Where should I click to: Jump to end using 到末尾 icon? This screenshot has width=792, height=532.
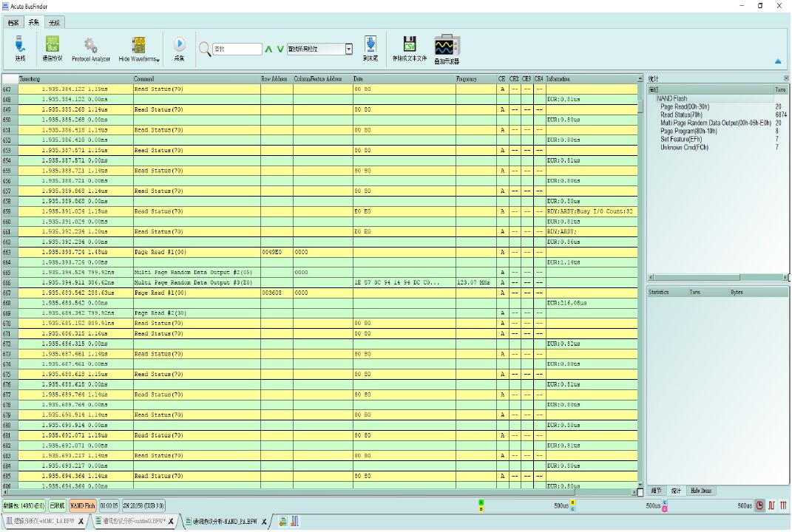370,46
